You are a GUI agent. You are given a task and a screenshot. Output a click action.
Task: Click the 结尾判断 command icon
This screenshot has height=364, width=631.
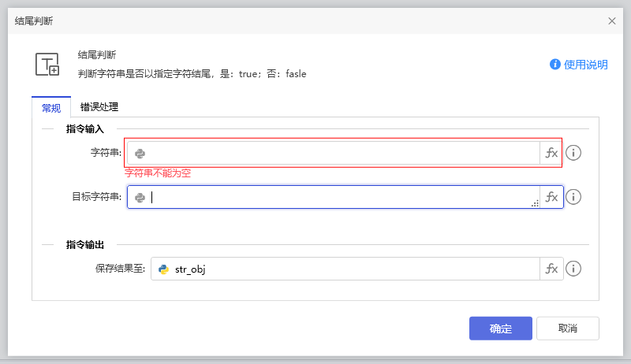point(47,65)
